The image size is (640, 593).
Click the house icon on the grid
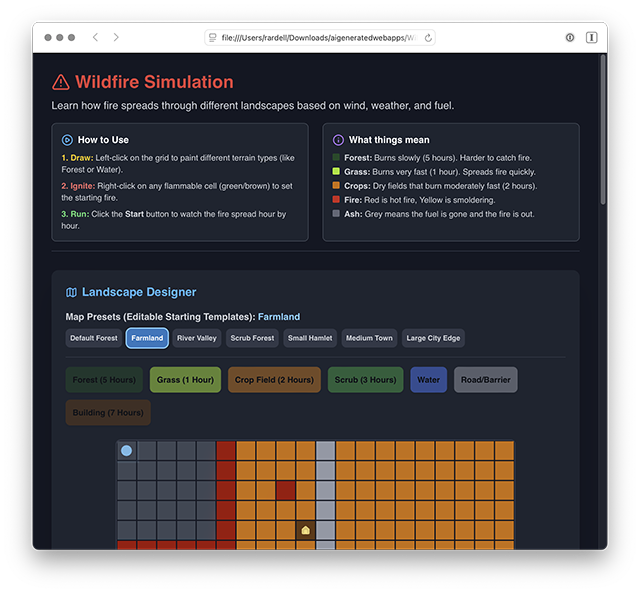(306, 530)
